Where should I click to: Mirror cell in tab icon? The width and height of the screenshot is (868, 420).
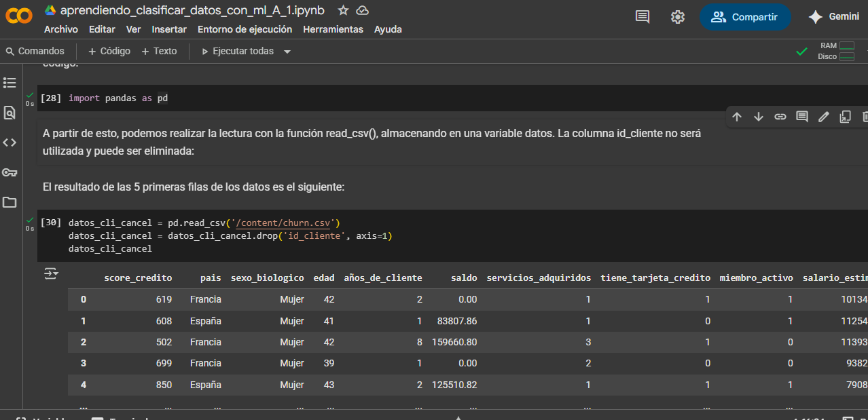click(846, 117)
